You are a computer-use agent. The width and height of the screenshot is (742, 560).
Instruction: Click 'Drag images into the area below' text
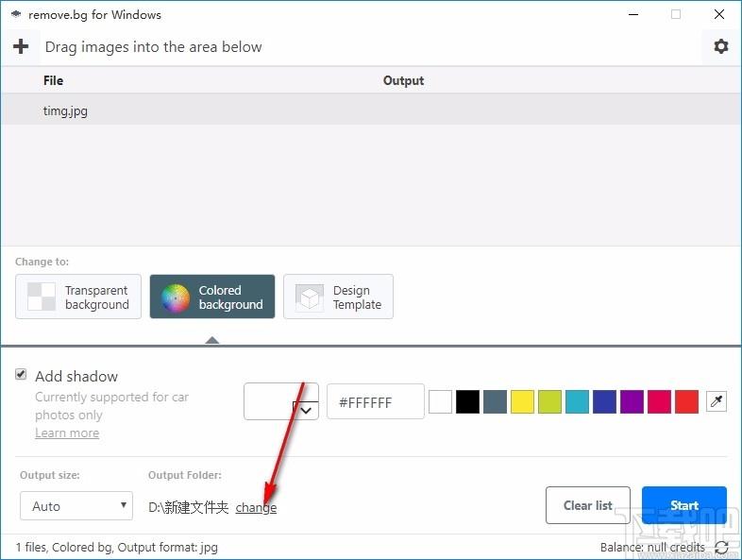tap(153, 47)
